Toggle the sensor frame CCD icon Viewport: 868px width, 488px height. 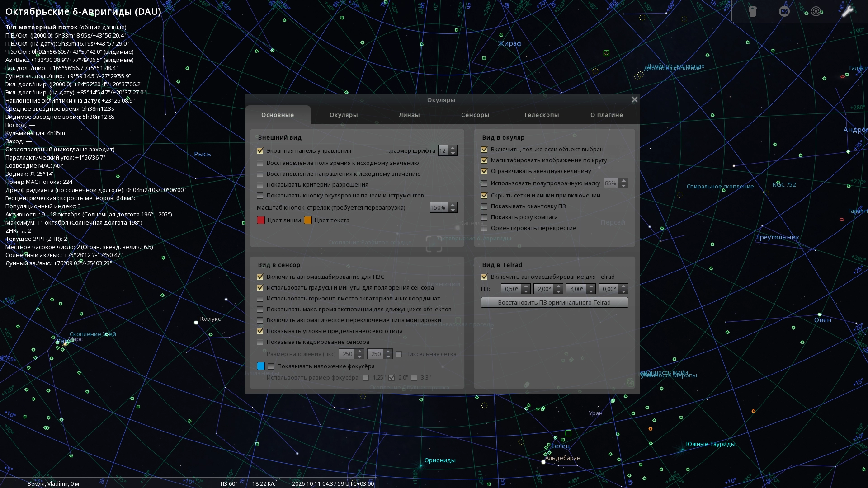[784, 11]
